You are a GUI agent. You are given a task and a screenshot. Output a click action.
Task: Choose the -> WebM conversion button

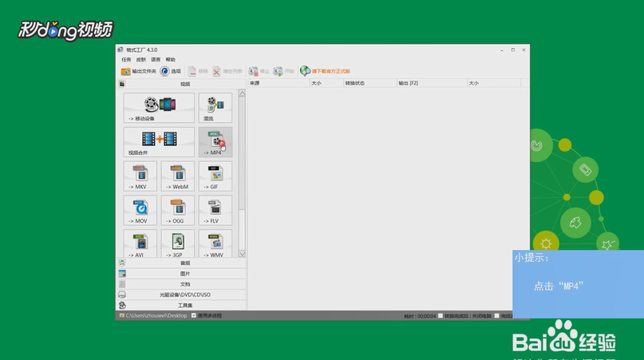178,176
